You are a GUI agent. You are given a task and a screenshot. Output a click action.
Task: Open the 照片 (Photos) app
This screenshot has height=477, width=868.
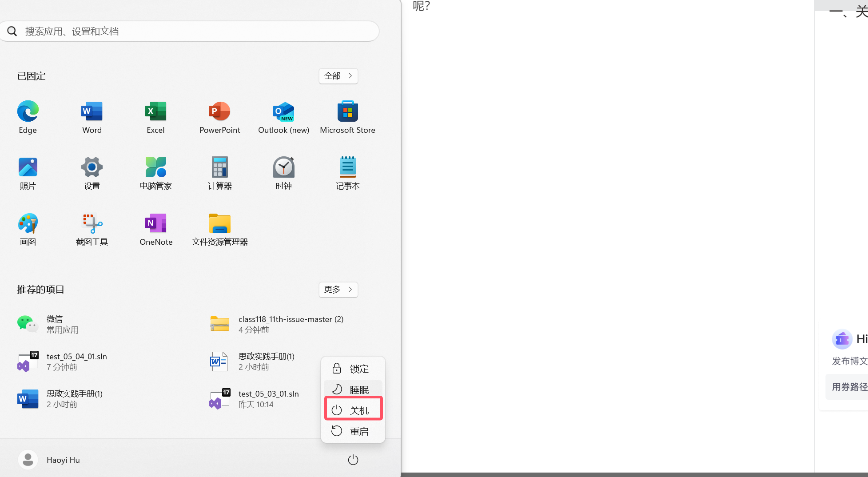point(28,173)
